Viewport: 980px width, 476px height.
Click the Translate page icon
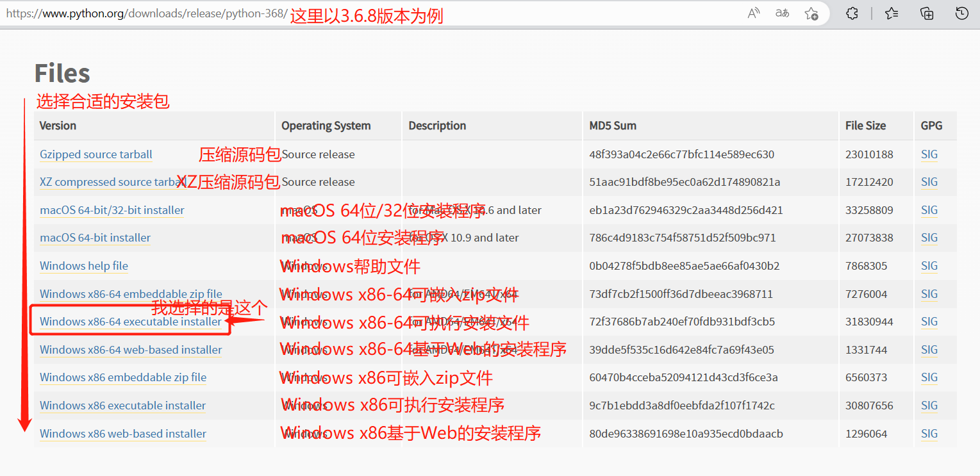(x=782, y=13)
